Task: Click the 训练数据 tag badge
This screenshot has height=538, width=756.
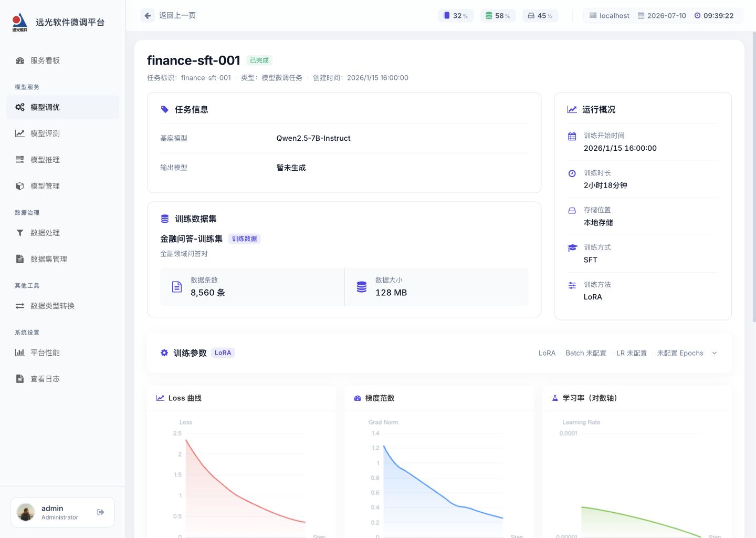Action: tap(245, 239)
